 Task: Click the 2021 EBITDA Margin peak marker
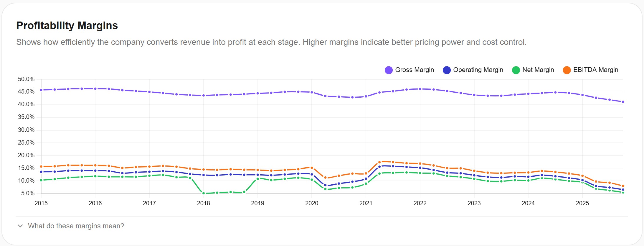tap(380, 162)
